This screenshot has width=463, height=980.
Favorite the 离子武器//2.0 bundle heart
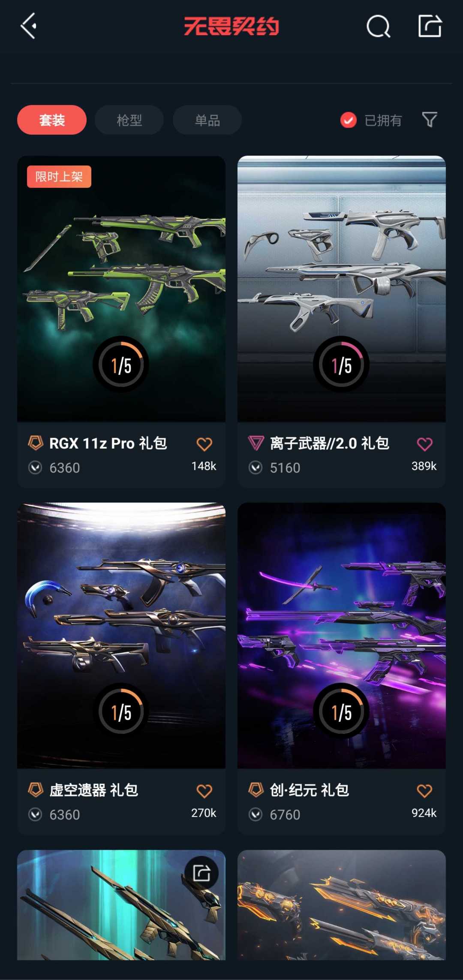pos(424,444)
